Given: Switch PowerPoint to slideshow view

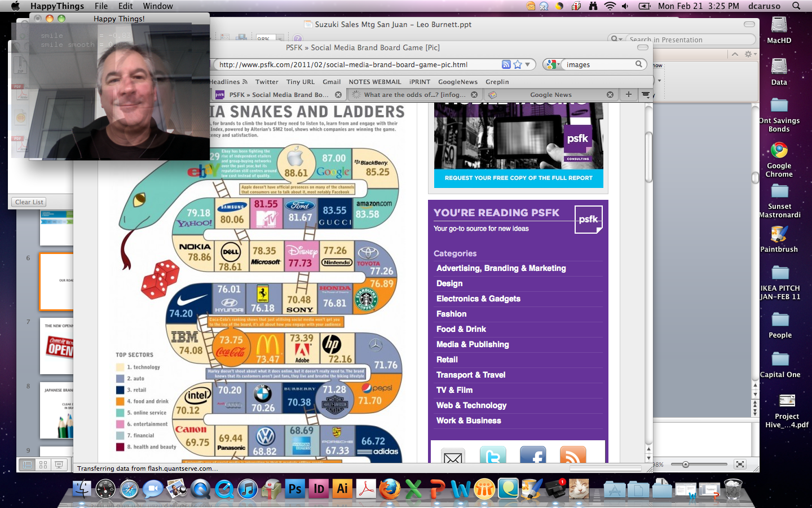Looking at the screenshot, I should 59,465.
